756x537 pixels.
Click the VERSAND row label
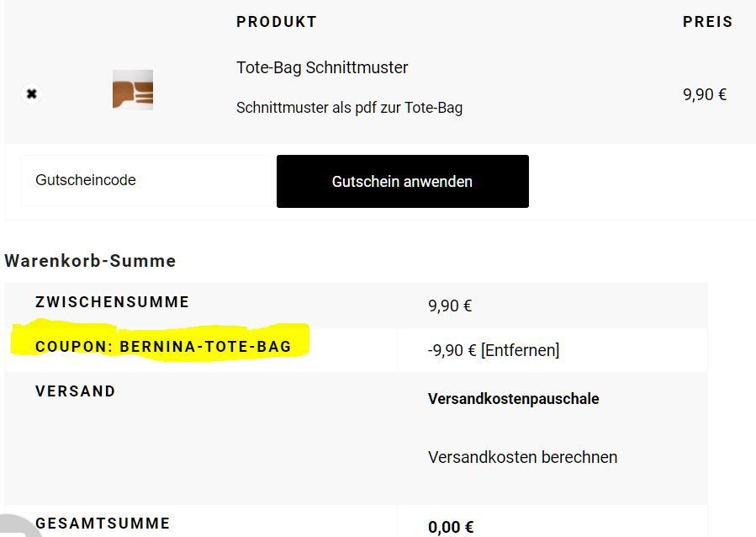(x=76, y=391)
